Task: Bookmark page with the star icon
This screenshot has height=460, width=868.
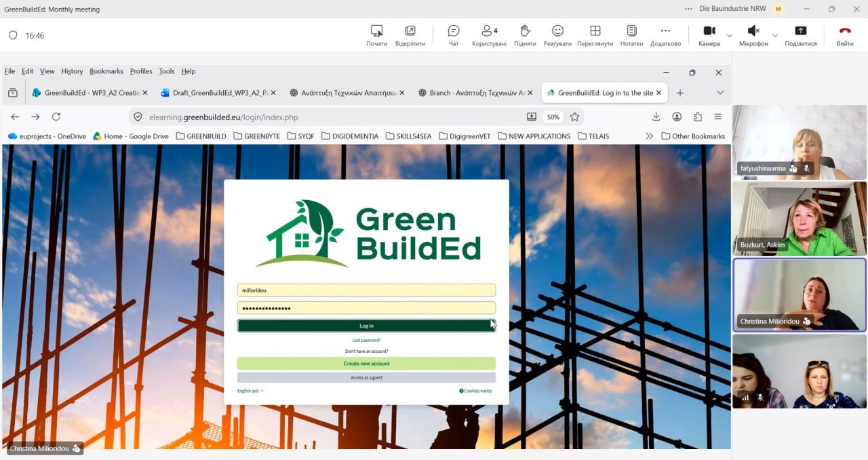Action: (574, 117)
